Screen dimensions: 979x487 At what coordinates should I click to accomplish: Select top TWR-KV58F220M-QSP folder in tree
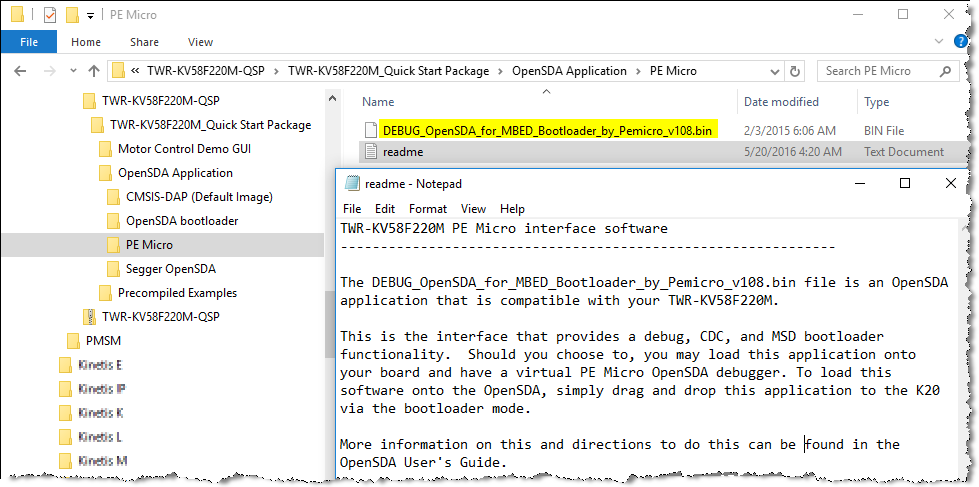pos(160,101)
